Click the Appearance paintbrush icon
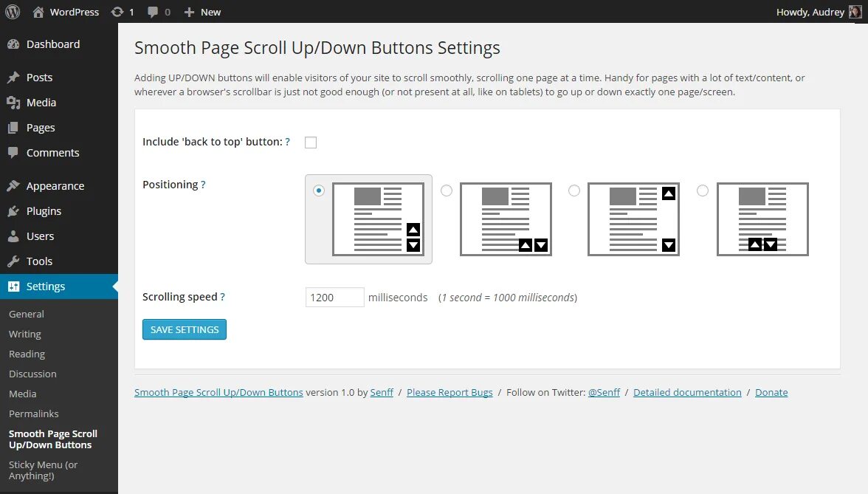The height and width of the screenshot is (494, 868). (x=13, y=186)
